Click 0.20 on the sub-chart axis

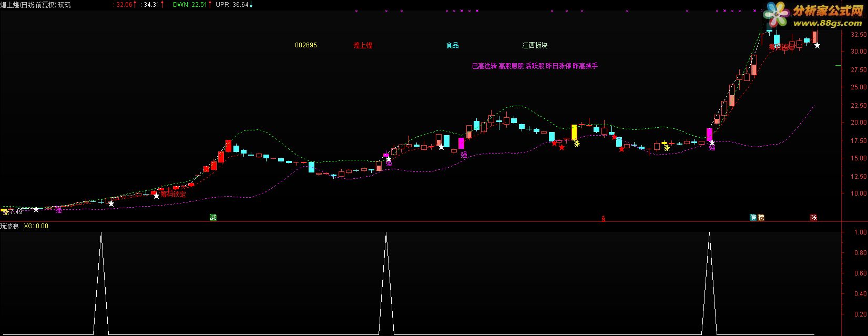(x=860, y=314)
